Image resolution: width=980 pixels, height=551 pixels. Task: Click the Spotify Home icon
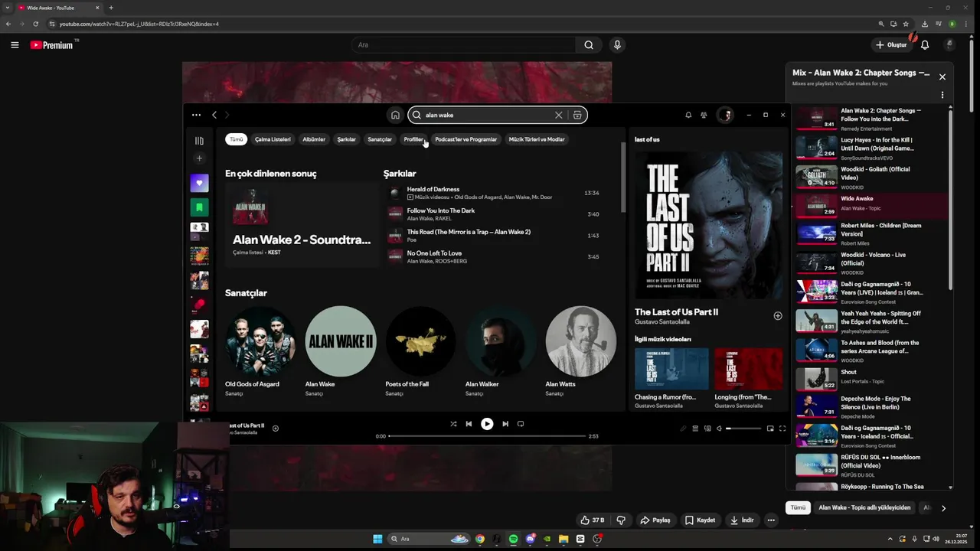[395, 115]
